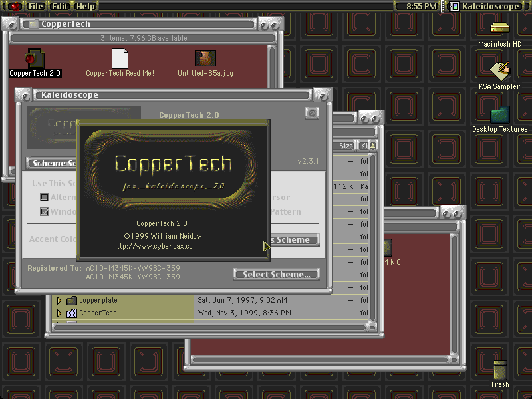The height and width of the screenshot is (399, 532).
Task: Select the CopperTech Read Me! document icon
Action: click(x=120, y=59)
